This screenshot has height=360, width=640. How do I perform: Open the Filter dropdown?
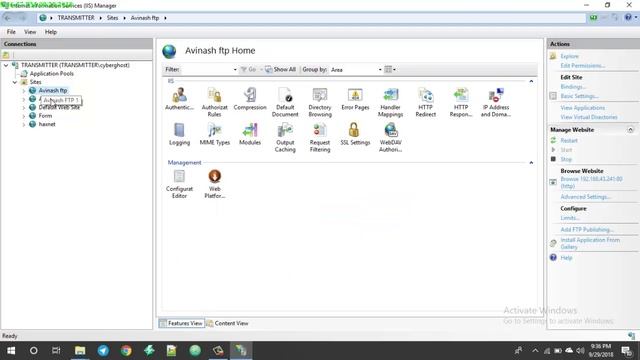235,70
